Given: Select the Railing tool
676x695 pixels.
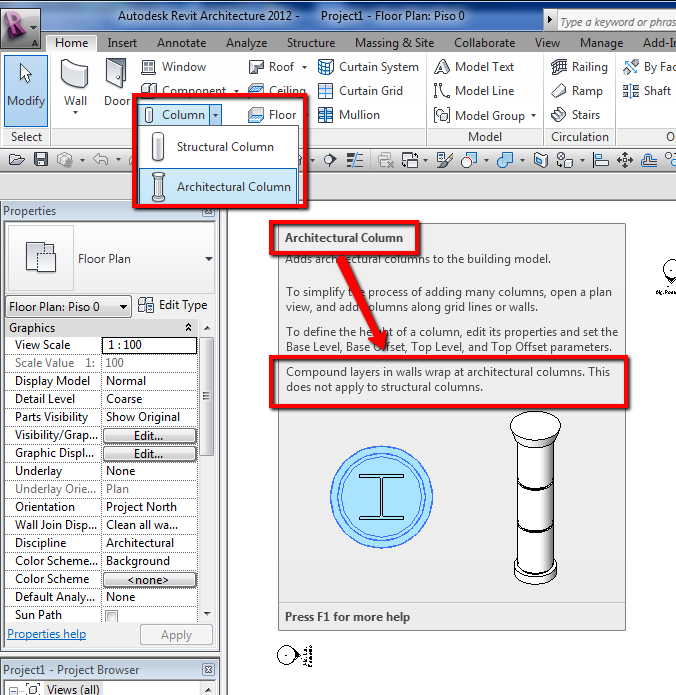Looking at the screenshot, I should 579,67.
